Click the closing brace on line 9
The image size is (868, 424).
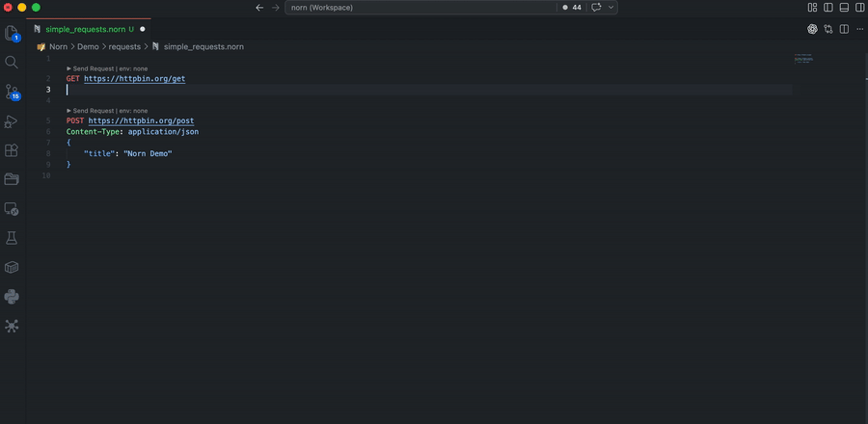(68, 164)
